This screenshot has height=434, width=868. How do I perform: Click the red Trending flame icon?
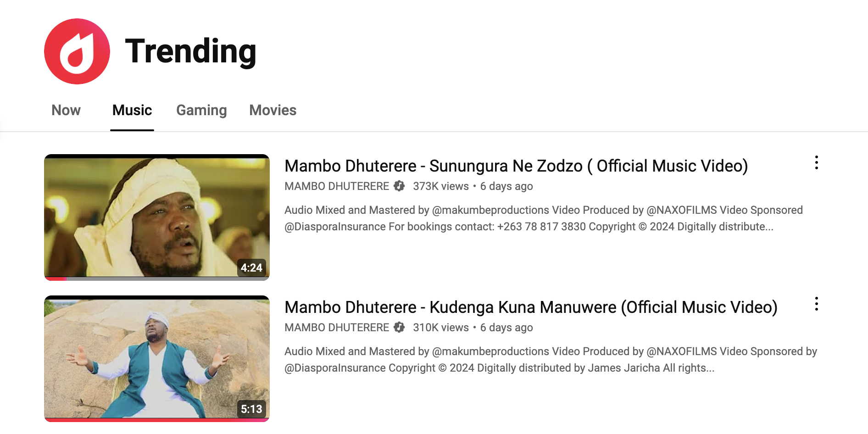click(77, 51)
